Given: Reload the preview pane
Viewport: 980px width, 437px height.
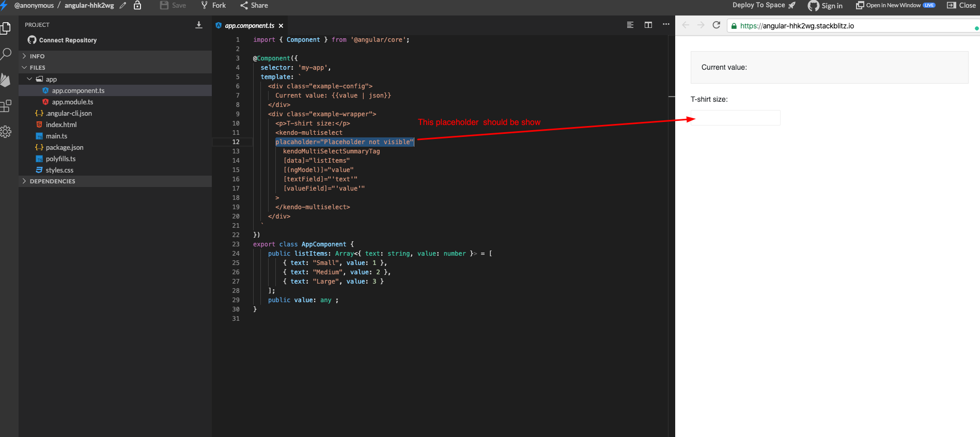Looking at the screenshot, I should coord(717,25).
